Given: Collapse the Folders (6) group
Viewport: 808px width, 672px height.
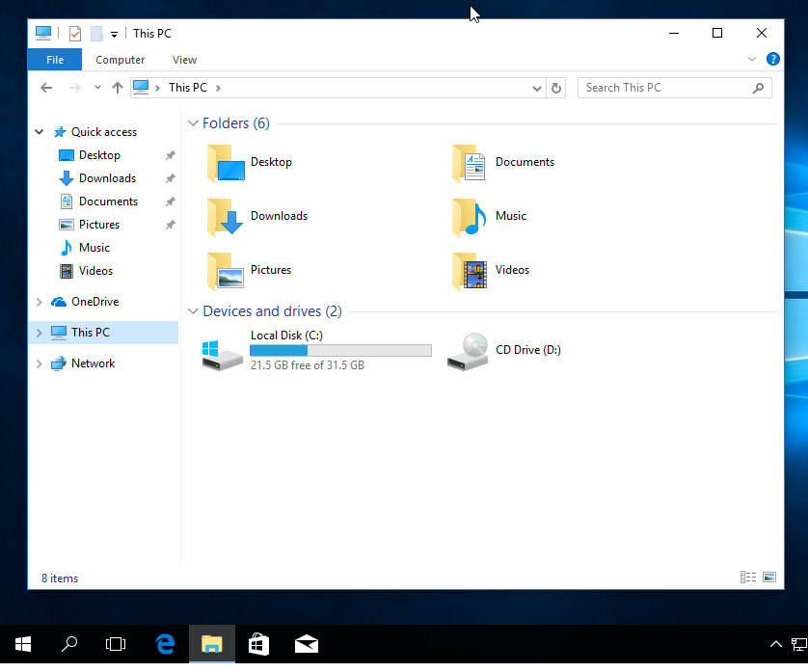Looking at the screenshot, I should tap(194, 123).
